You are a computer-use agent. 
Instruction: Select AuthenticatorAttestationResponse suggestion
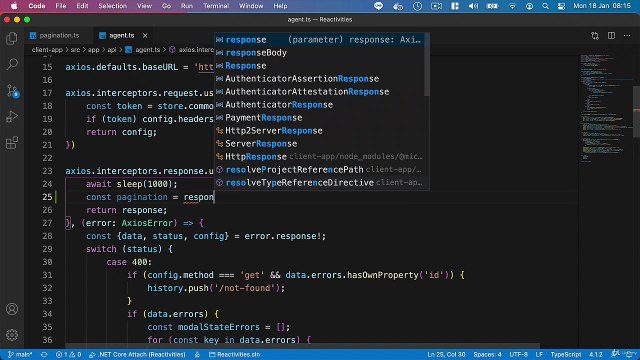[x=320, y=92]
